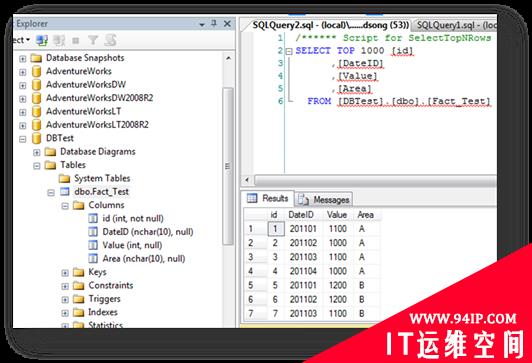Select the Value (int, null) column item
This screenshot has width=532, height=363.
[132, 245]
